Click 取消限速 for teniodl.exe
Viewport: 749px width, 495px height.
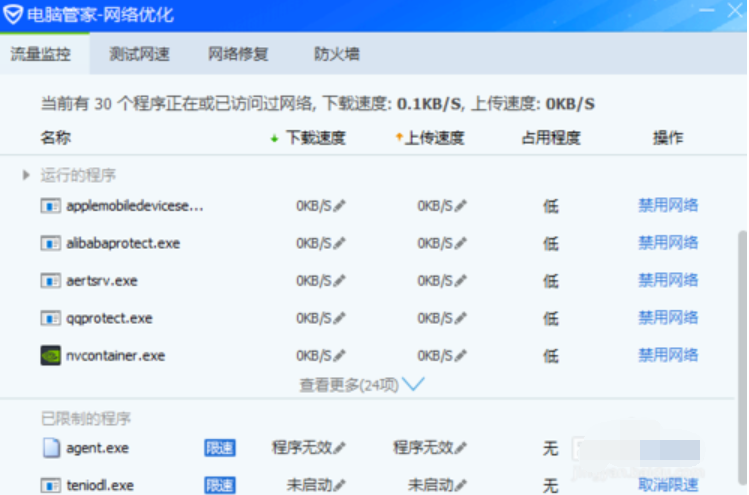[668, 485]
